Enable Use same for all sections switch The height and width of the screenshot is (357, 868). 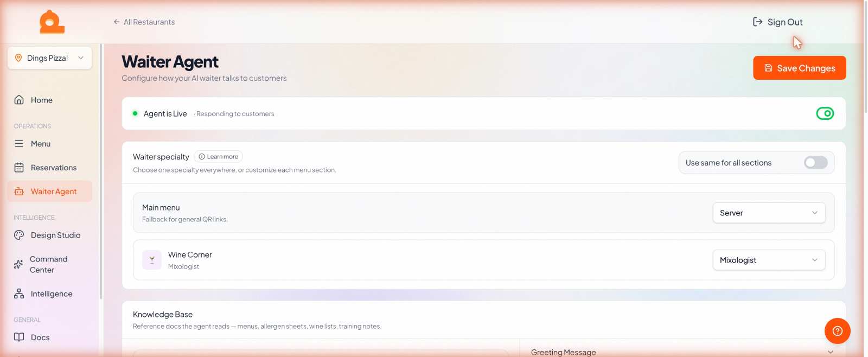point(816,163)
